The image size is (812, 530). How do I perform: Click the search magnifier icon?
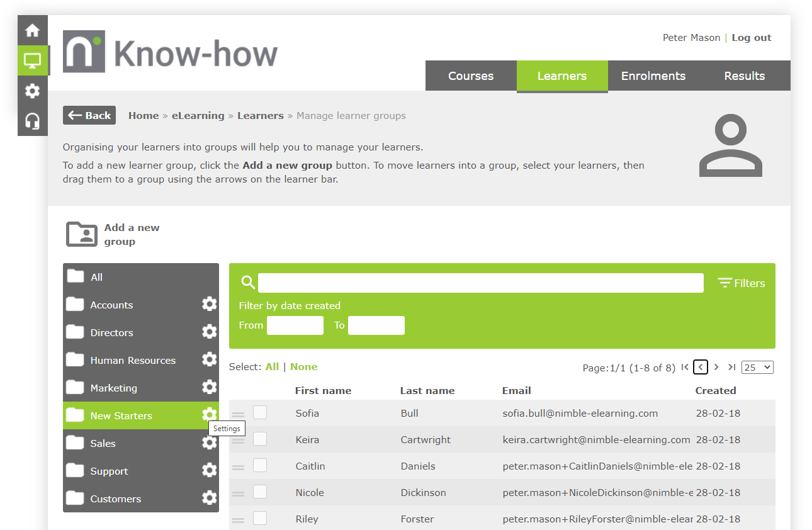[x=248, y=283]
